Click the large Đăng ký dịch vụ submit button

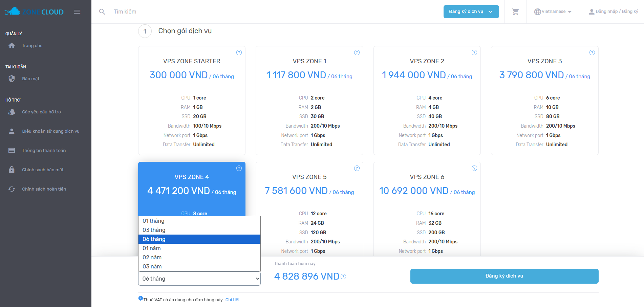pos(504,276)
